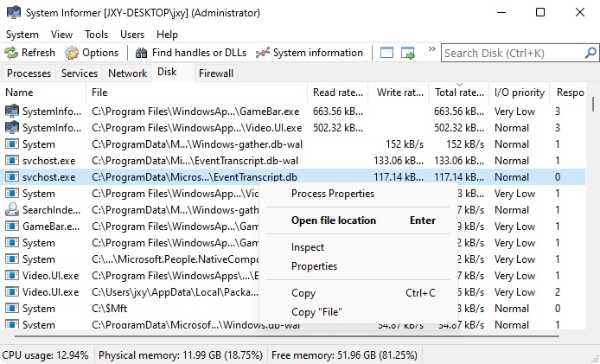Click the GameBar.exe process icon
Viewport: 600px width, 364px height.
pyautogui.click(x=12, y=227)
